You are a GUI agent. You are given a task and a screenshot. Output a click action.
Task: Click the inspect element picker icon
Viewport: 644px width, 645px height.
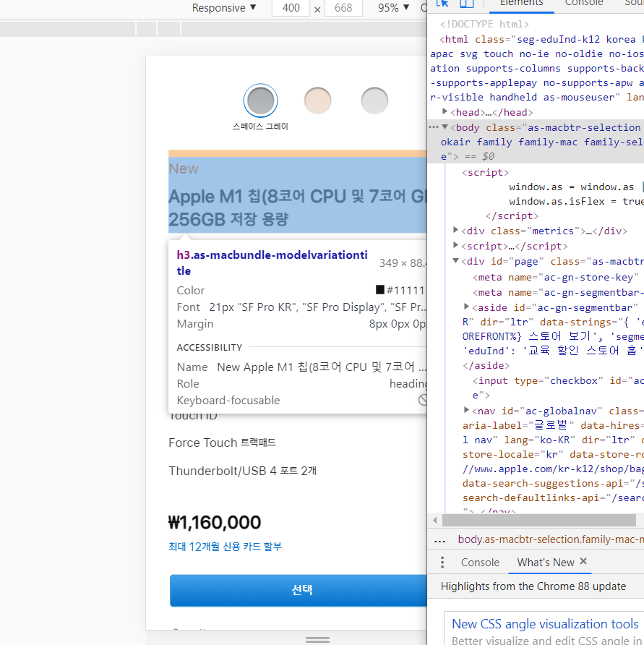tap(442, 4)
